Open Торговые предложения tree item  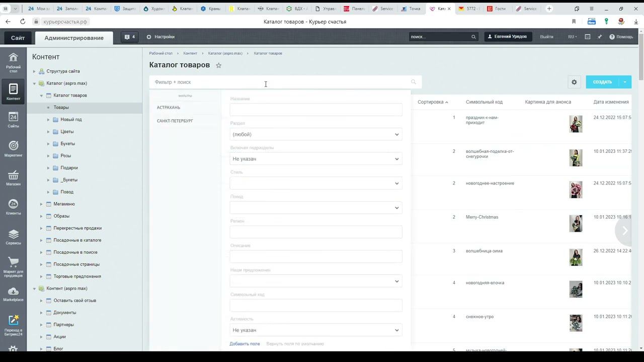[x=77, y=277]
